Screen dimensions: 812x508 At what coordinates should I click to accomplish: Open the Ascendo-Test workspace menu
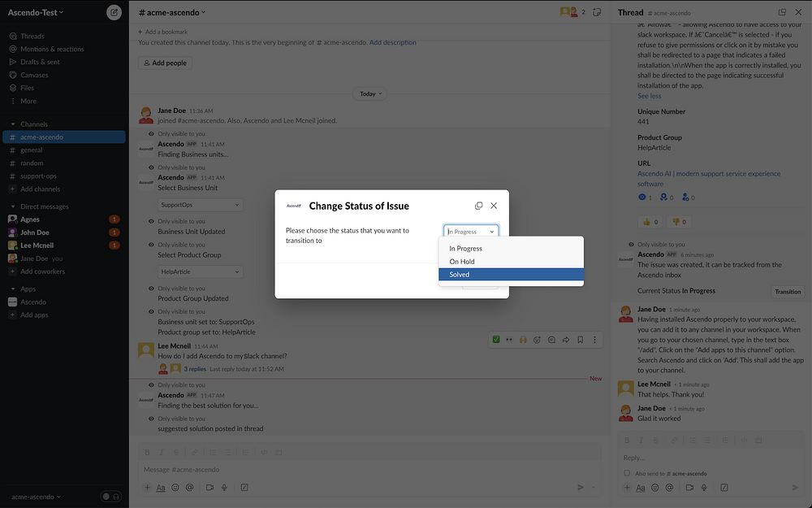click(x=36, y=12)
